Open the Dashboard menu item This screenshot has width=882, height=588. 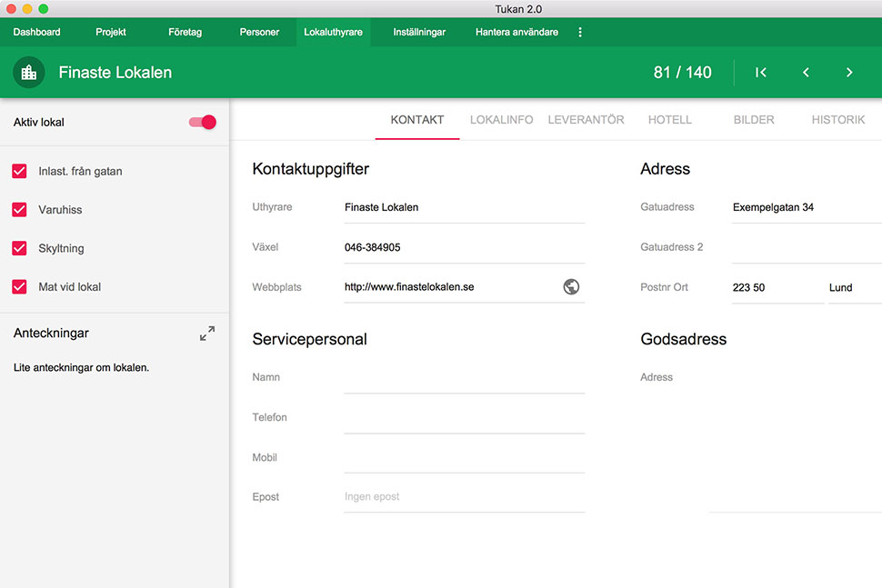36,32
